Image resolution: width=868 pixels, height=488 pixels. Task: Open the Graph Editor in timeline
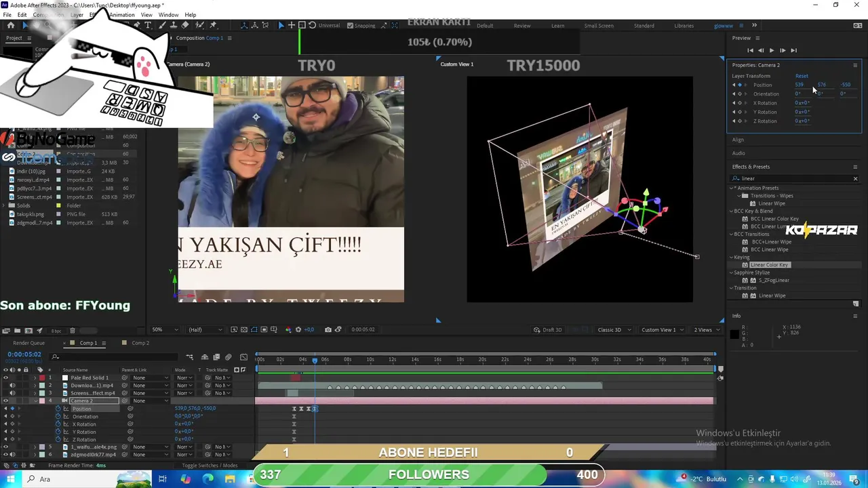point(243,357)
